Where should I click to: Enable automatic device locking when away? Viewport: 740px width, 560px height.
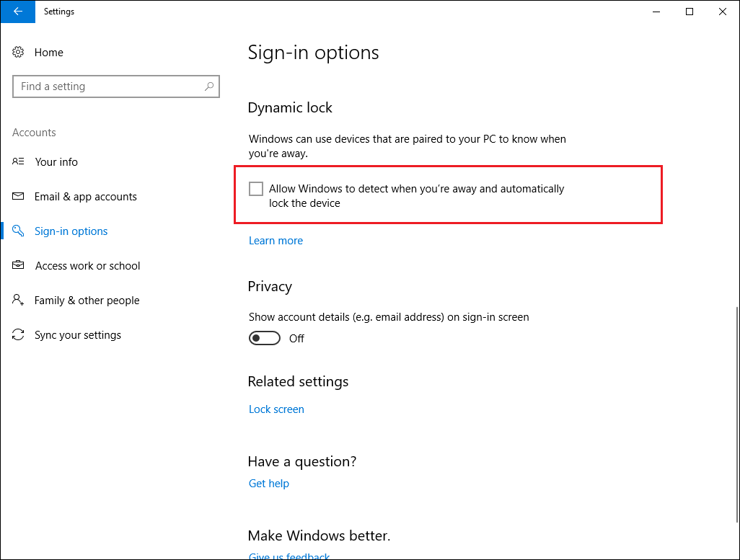pos(256,188)
